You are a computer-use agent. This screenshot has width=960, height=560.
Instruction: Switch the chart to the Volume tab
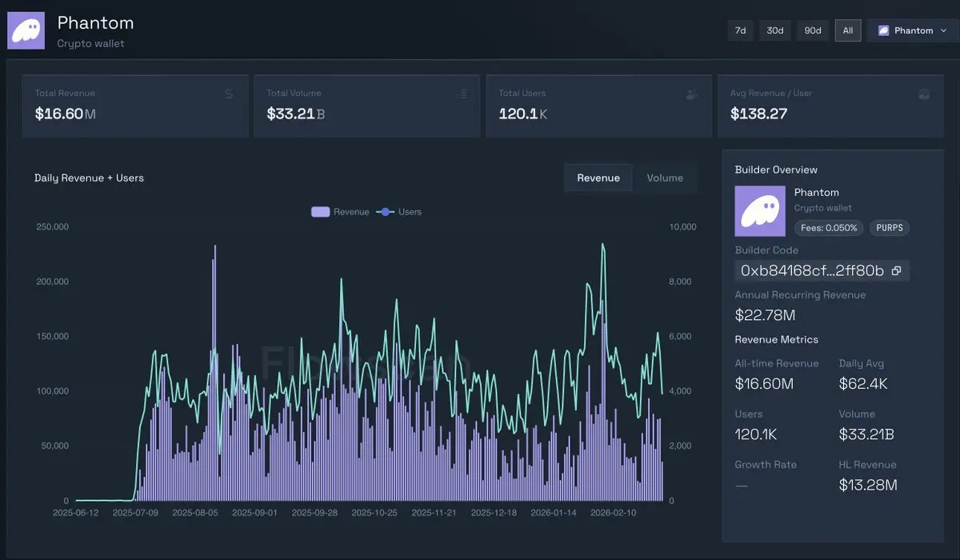pos(664,178)
